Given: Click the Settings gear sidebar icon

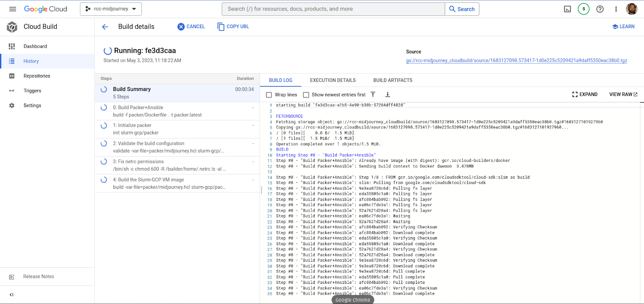Looking at the screenshot, I should (12, 105).
